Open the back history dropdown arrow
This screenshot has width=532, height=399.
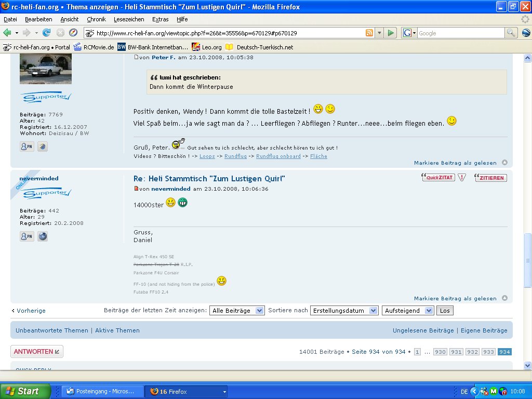17,33
